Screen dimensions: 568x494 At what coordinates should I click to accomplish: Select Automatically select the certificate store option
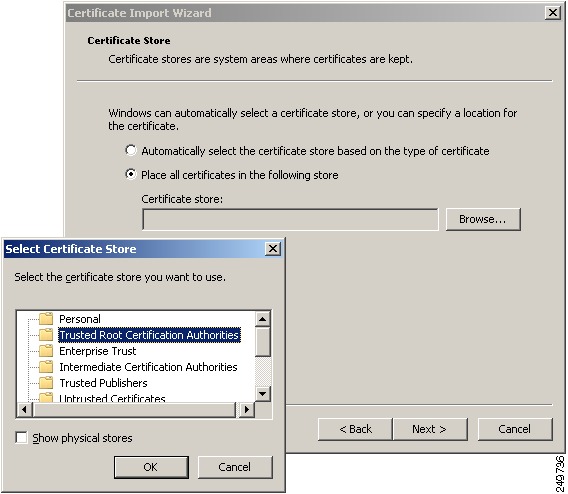coord(131,150)
